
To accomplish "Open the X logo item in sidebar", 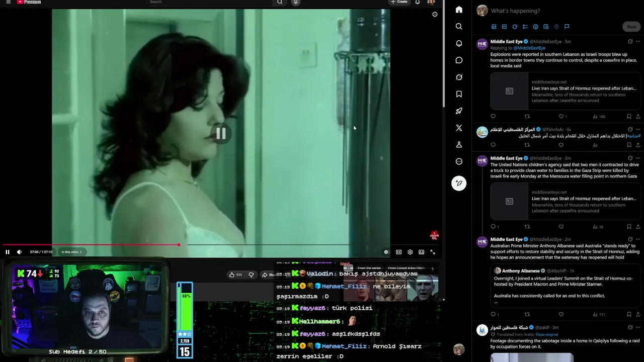I will (459, 128).
